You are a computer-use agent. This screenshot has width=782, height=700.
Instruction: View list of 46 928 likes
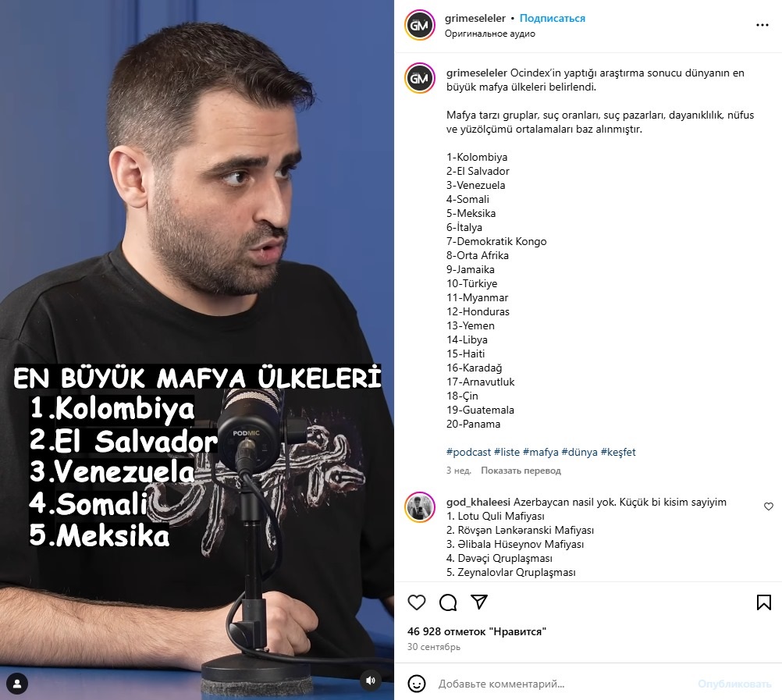point(476,631)
